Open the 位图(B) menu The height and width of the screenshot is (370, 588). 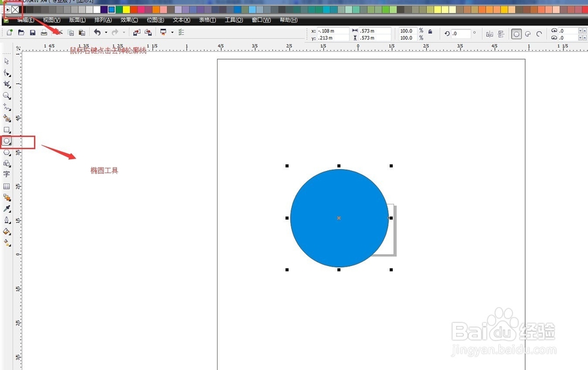(x=155, y=20)
